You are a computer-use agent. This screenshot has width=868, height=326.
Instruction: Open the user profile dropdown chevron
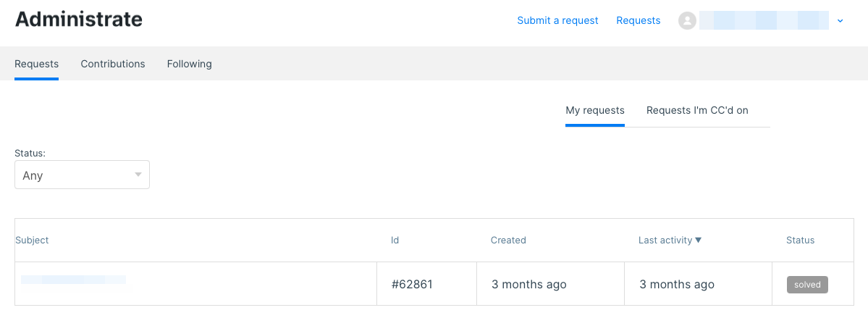tap(840, 21)
